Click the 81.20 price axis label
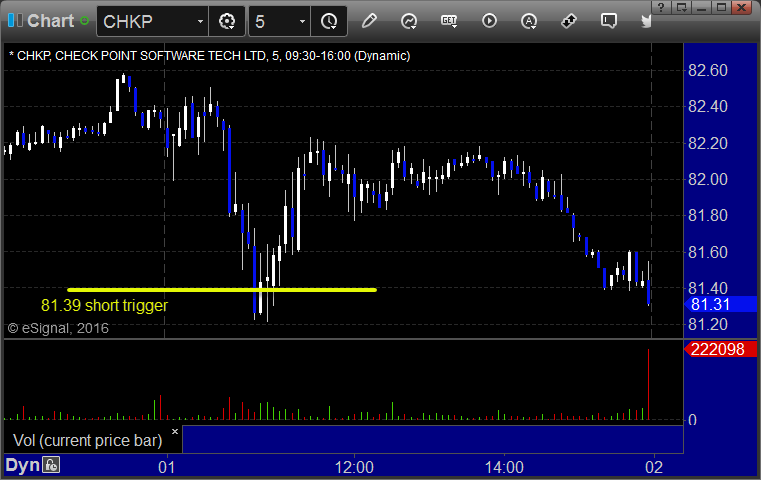 click(708, 324)
